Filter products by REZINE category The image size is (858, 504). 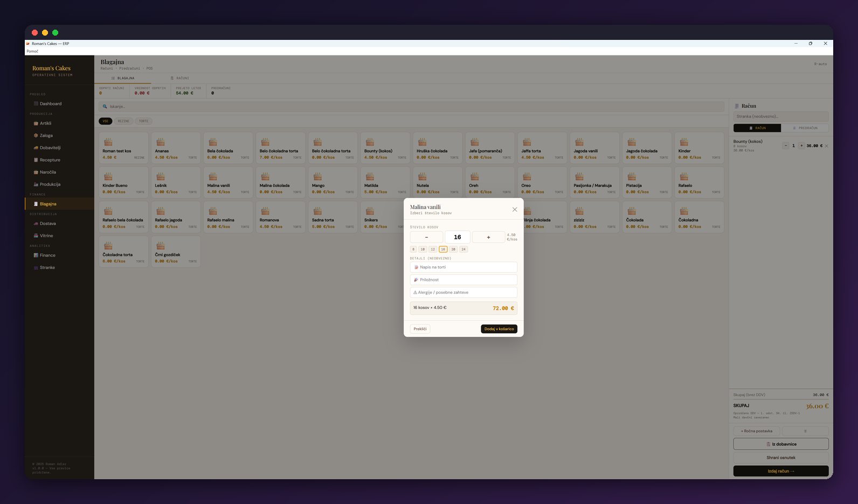(123, 121)
